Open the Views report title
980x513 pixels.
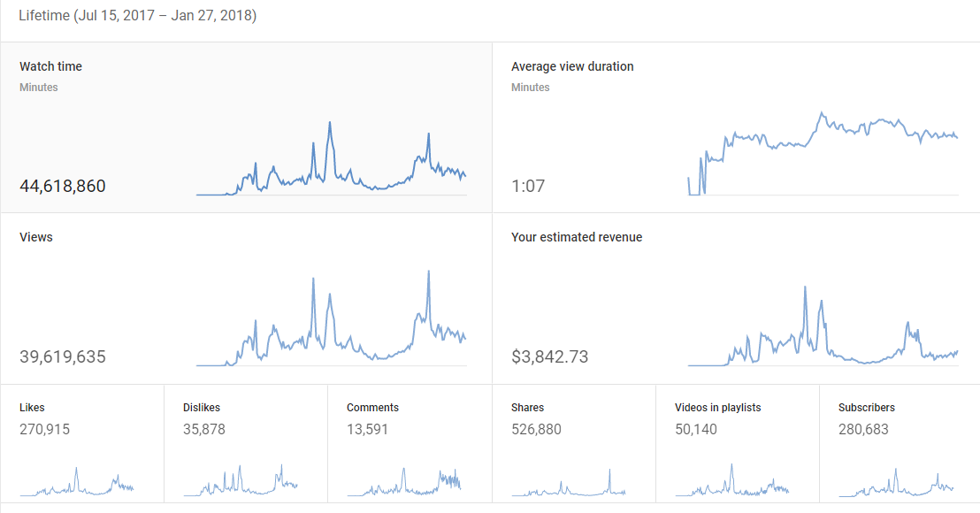(36, 237)
